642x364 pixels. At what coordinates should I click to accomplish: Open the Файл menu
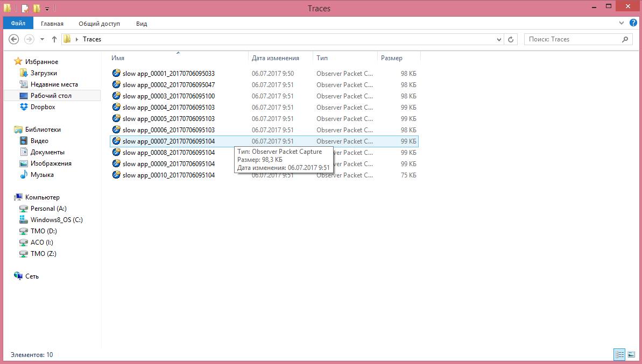coord(18,24)
